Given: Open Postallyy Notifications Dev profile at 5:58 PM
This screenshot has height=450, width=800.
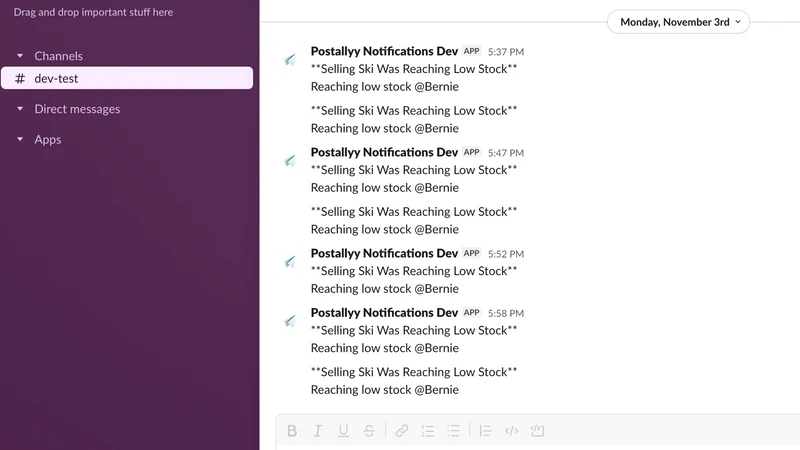Looking at the screenshot, I should tap(384, 312).
